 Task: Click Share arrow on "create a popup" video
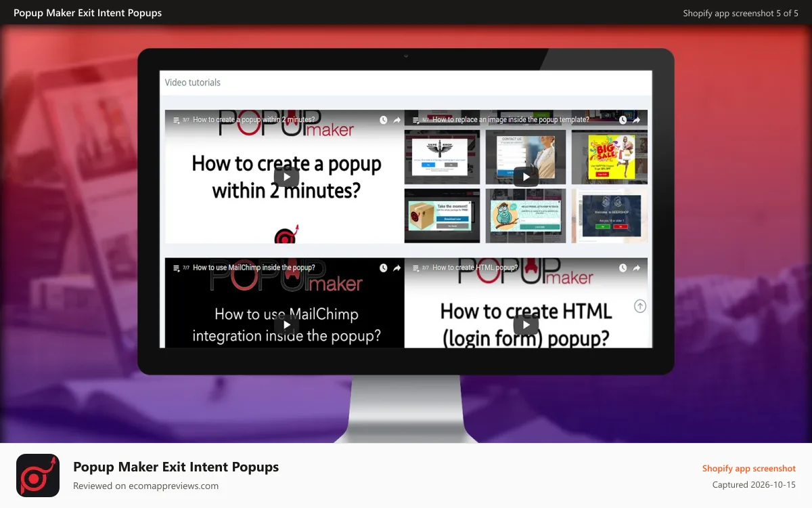tap(397, 120)
